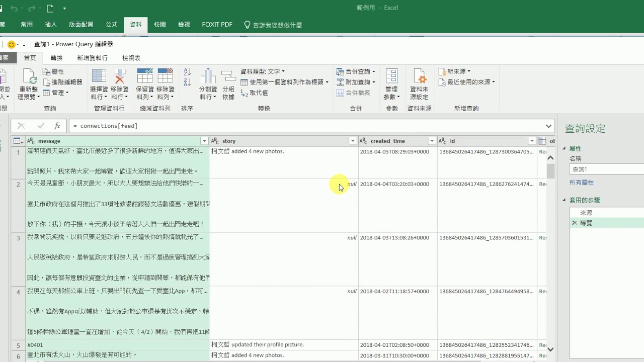This screenshot has height=362, width=644.
Task: Click 管理參數 manage parameters icon
Action: point(391,76)
